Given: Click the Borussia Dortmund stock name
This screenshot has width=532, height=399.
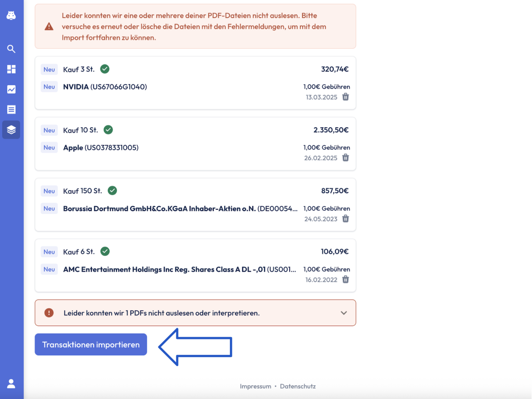Looking at the screenshot, I should (159, 208).
